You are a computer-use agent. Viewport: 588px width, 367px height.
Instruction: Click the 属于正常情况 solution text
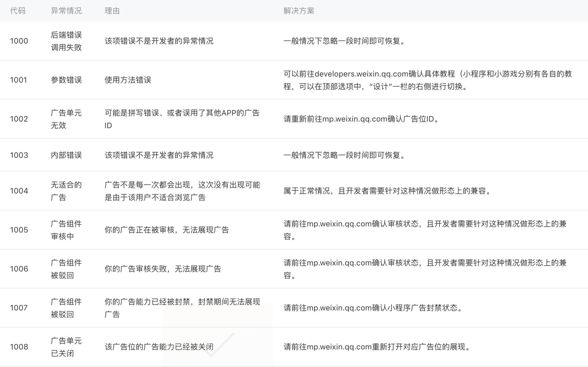pyautogui.click(x=388, y=191)
